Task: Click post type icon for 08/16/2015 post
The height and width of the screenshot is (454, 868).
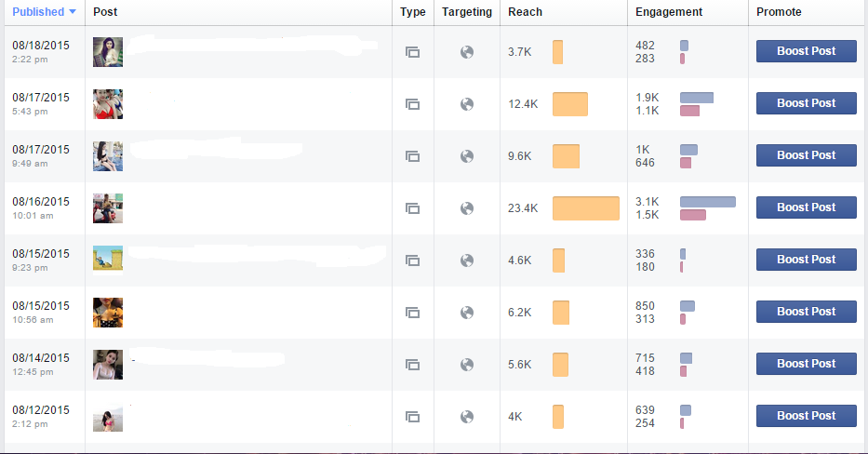Action: tap(412, 208)
